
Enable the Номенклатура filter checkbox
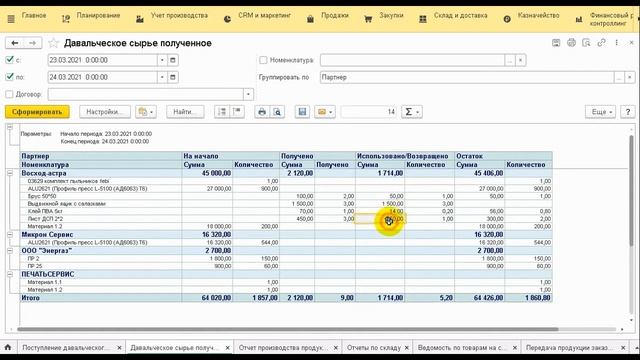(x=263, y=60)
